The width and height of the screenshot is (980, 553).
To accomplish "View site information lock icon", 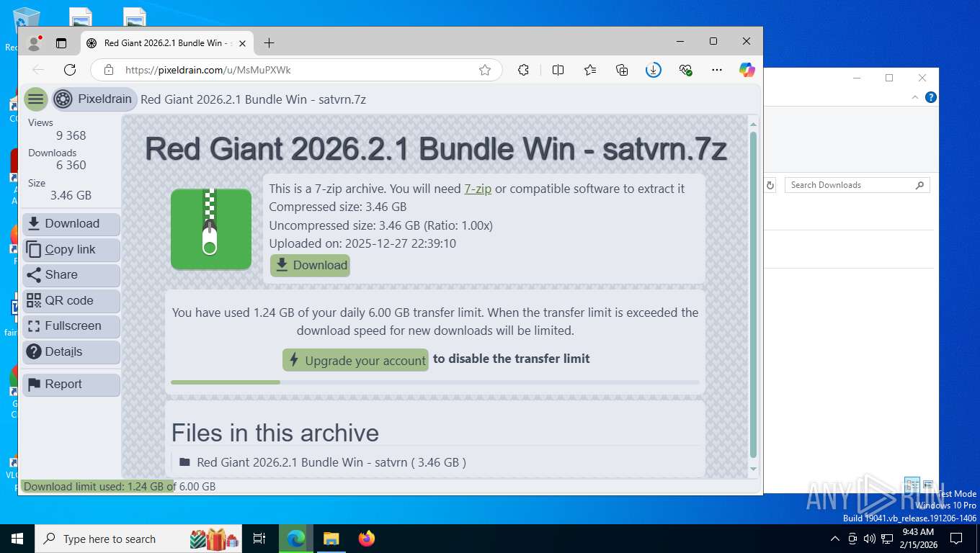I will (109, 70).
